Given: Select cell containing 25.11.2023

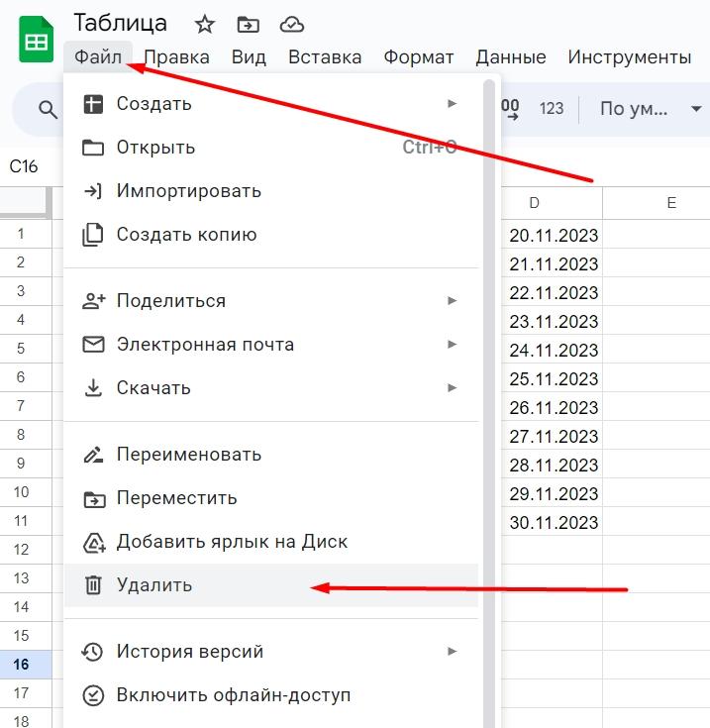Looking at the screenshot, I should click(554, 379).
